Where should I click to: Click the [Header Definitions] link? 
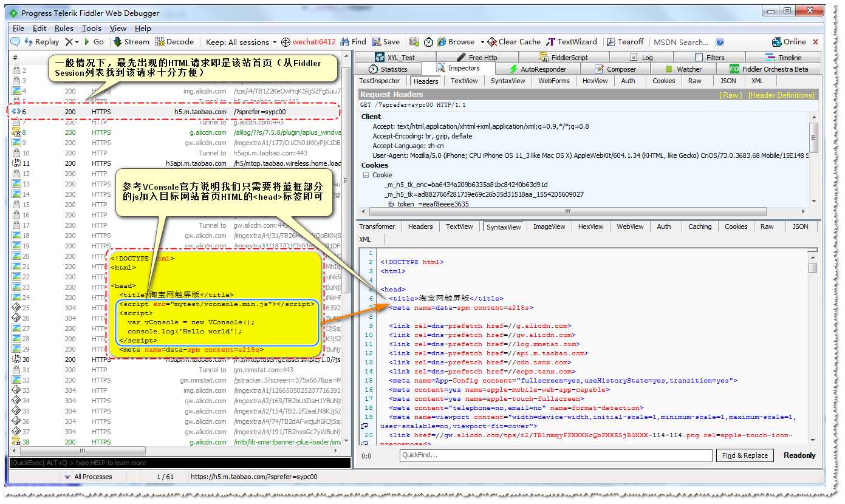coord(781,95)
